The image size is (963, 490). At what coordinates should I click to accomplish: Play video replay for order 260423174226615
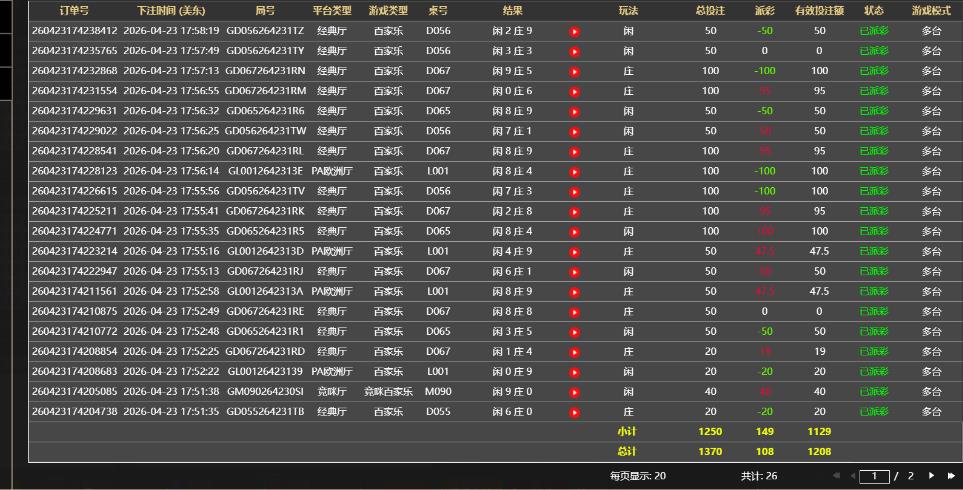point(574,192)
